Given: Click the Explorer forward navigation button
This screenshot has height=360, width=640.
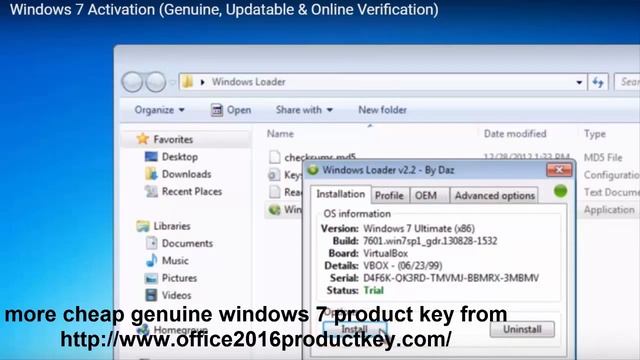Looking at the screenshot, I should pyautogui.click(x=156, y=82).
